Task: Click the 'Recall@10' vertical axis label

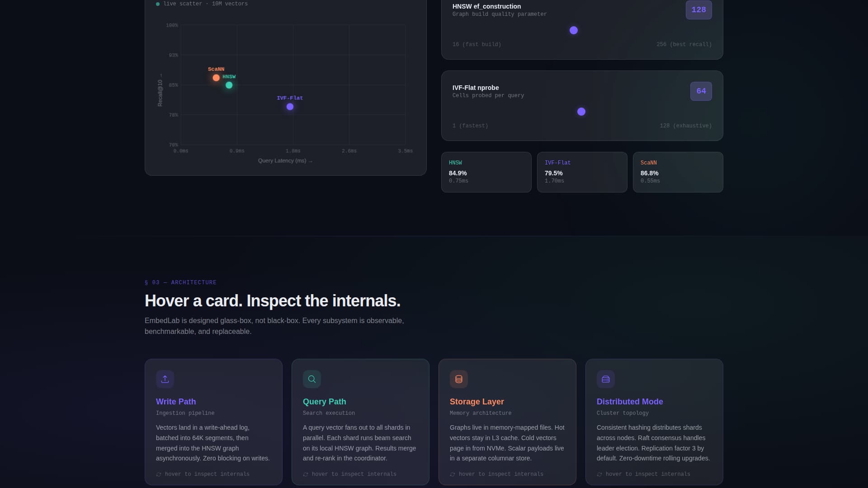Action: [160, 90]
